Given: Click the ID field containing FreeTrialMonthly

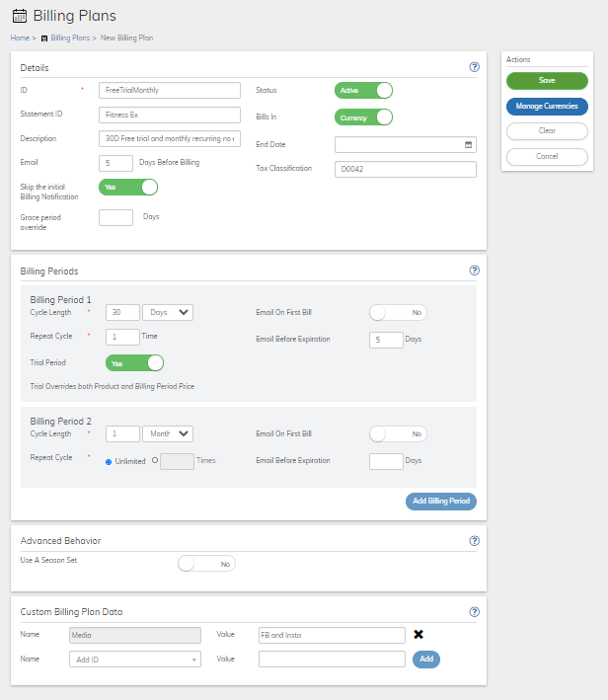Looking at the screenshot, I should coord(170,90).
